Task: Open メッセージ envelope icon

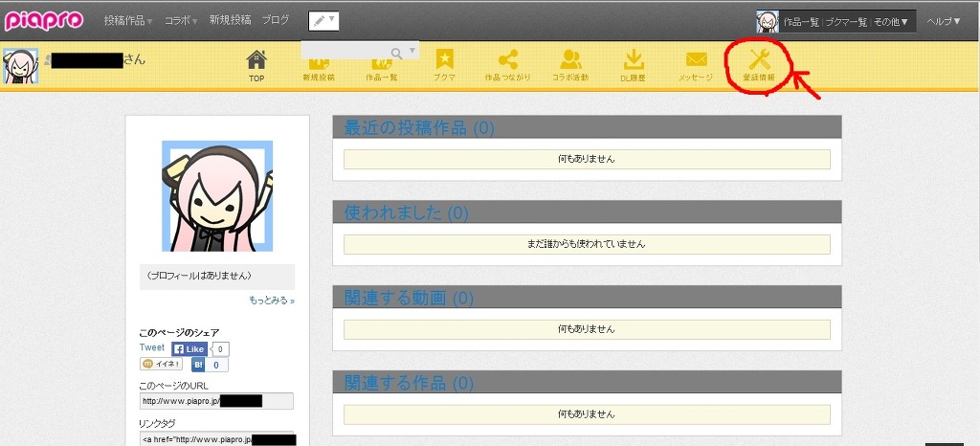Action: pyautogui.click(x=696, y=66)
